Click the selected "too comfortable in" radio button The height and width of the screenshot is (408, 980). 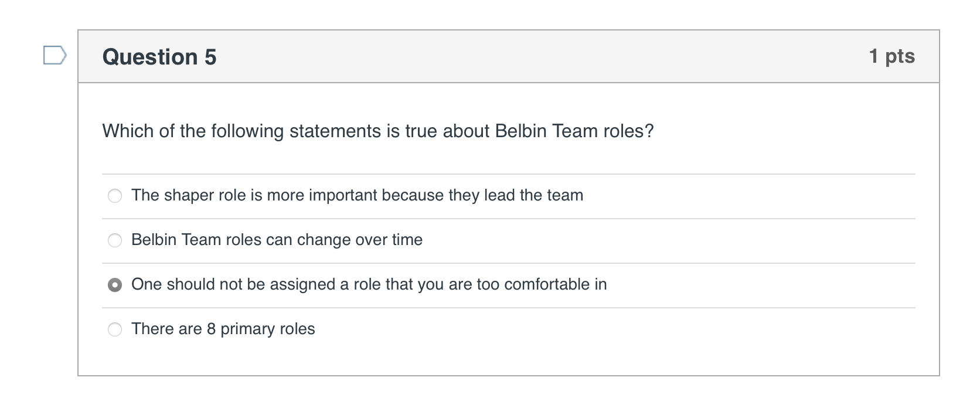click(115, 285)
